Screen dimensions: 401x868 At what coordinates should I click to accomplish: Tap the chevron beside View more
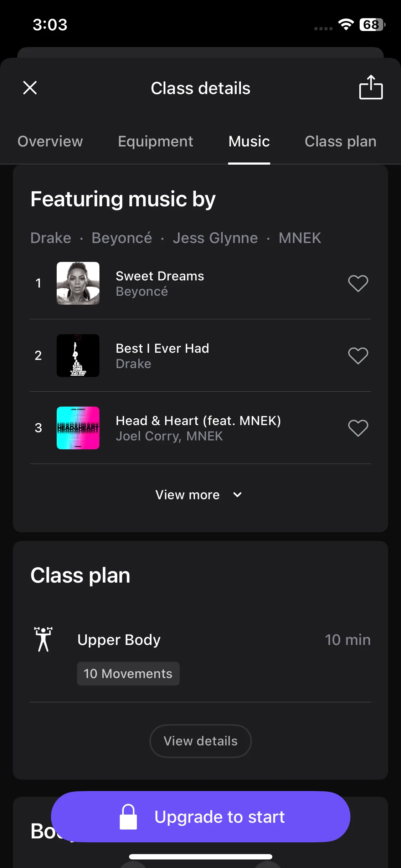[237, 495]
